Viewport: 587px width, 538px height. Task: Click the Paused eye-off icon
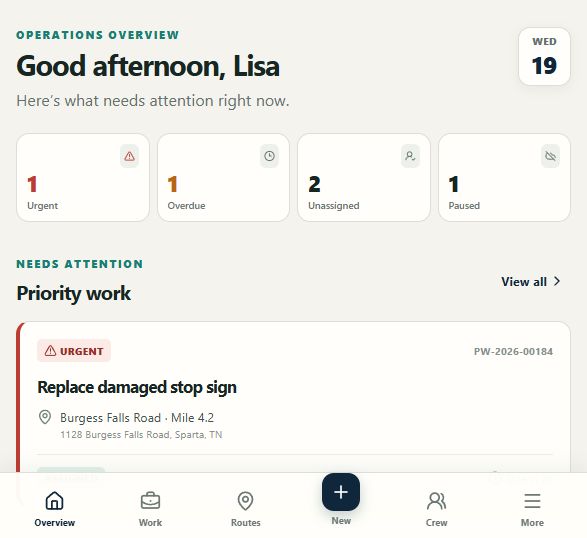click(550, 156)
